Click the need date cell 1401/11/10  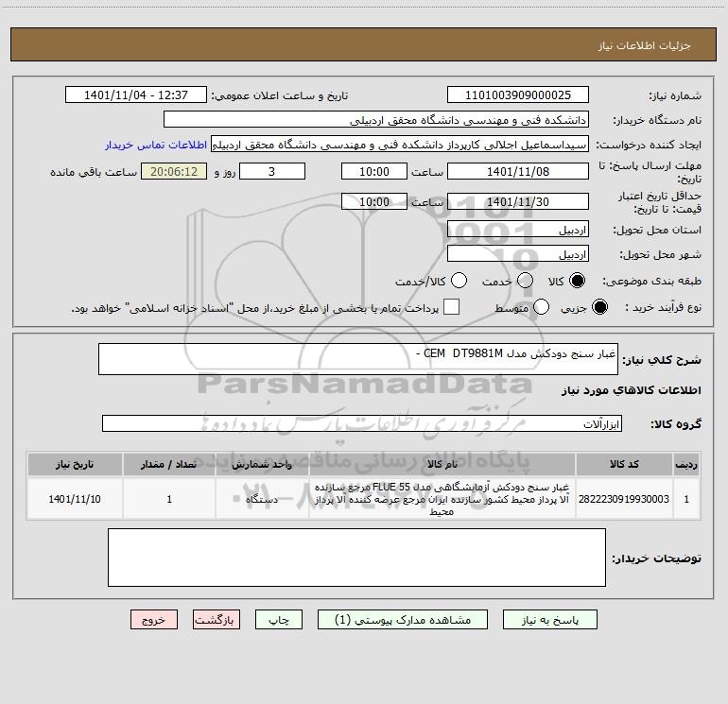(x=75, y=499)
